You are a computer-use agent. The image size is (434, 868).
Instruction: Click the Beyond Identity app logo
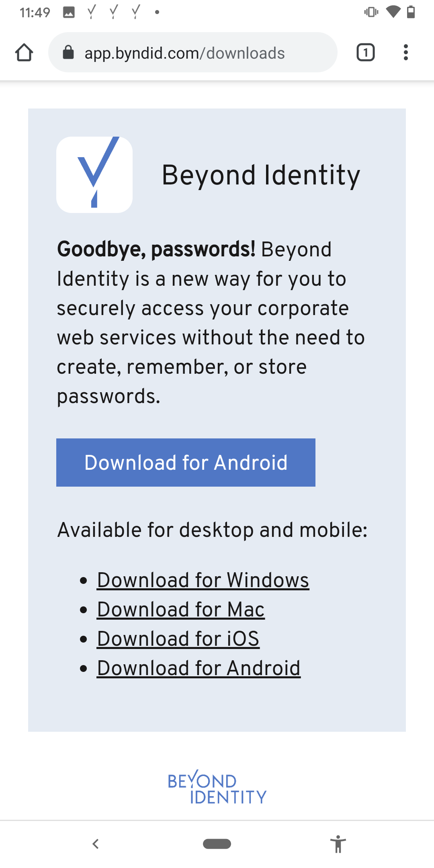94,174
